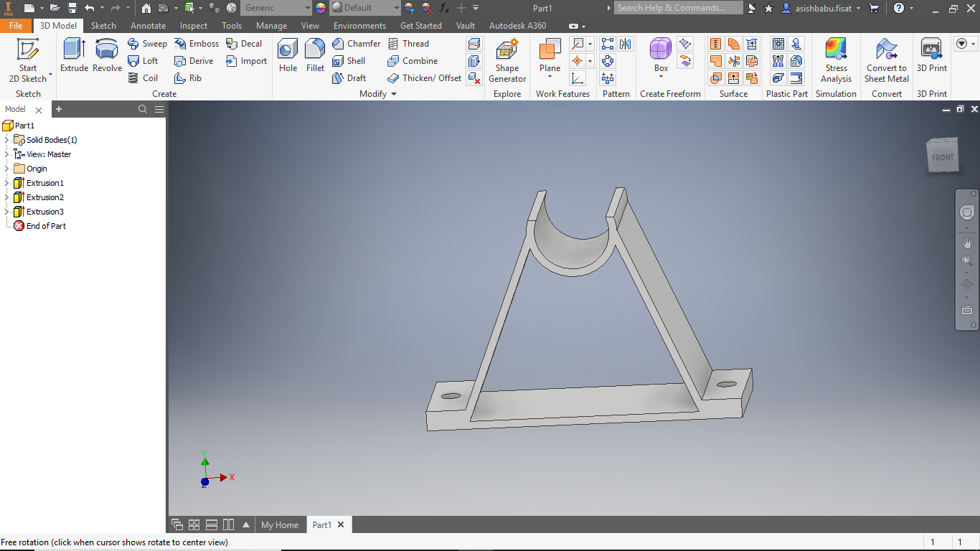Open the appearance color wheel picker
Viewport: 980px width, 551px height.
(320, 8)
